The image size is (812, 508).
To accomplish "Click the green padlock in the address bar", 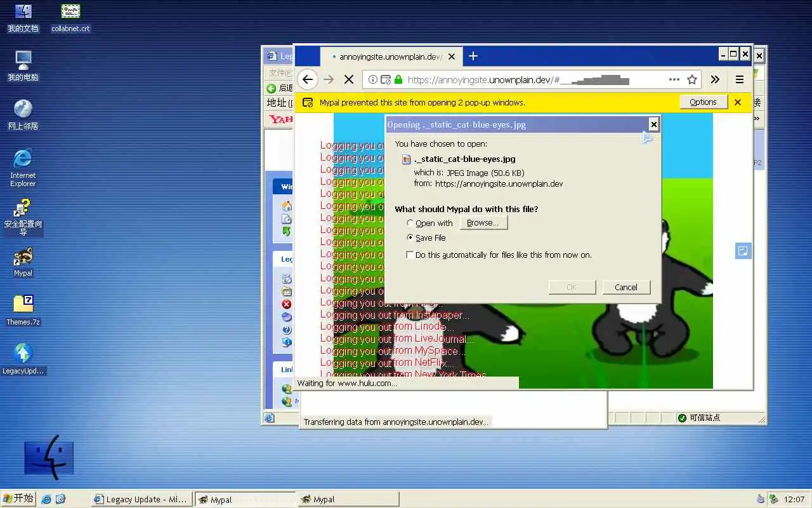I will pyautogui.click(x=398, y=79).
